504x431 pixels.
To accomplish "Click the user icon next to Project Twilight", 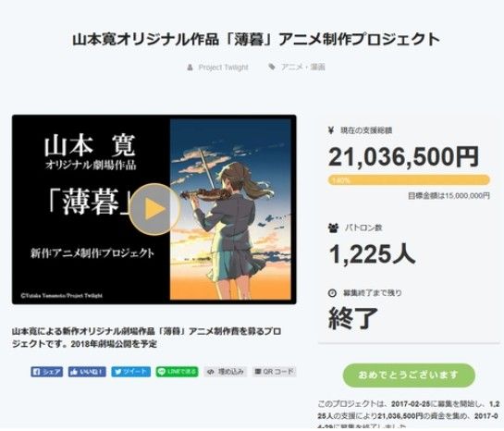I will (x=190, y=68).
